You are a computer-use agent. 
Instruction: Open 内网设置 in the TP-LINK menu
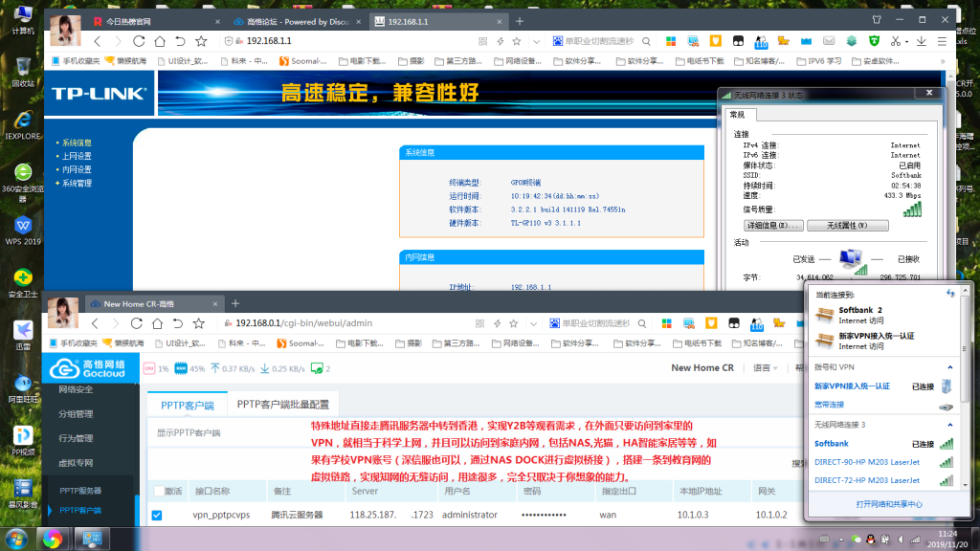(77, 170)
